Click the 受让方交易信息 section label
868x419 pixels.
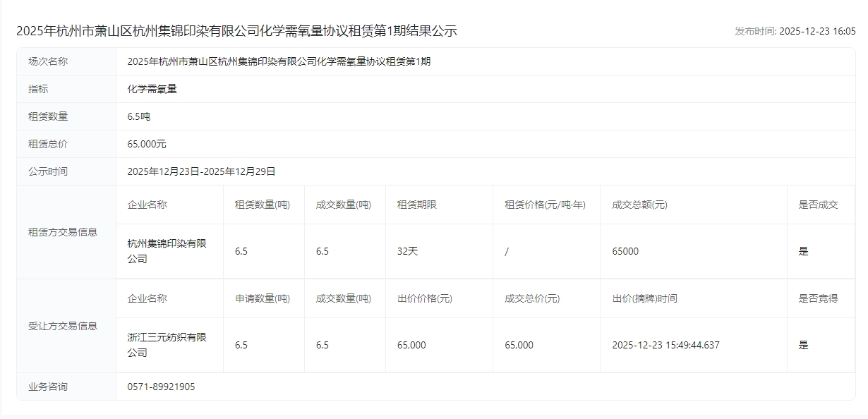[63, 326]
